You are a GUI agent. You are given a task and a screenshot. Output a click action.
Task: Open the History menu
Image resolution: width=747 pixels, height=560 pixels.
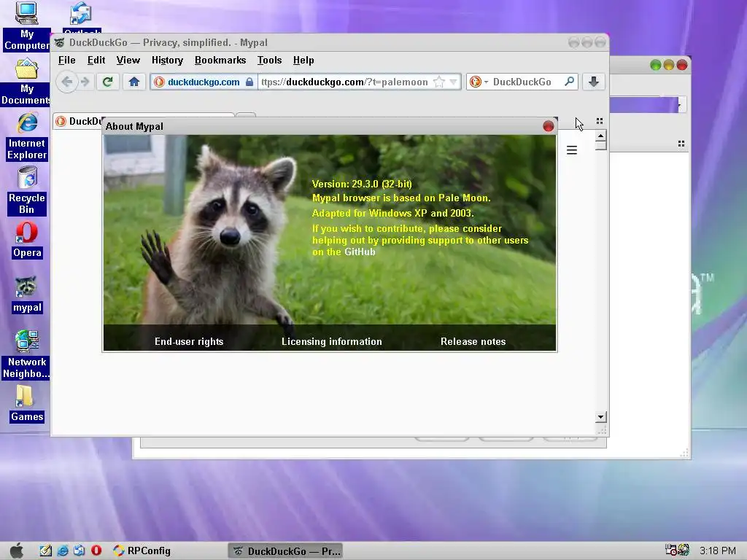tap(167, 60)
